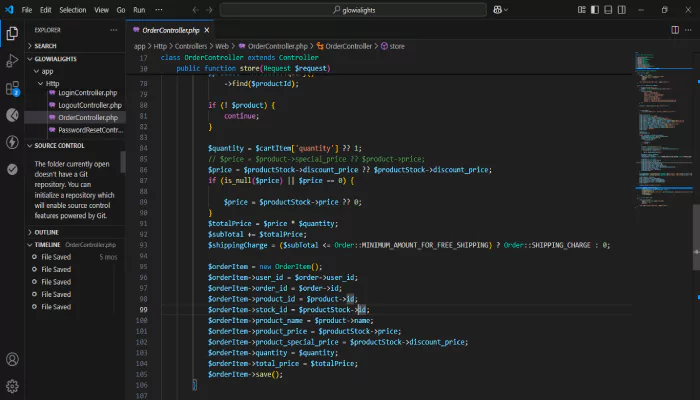Click $orderItem->save(); on line 105

(245, 375)
